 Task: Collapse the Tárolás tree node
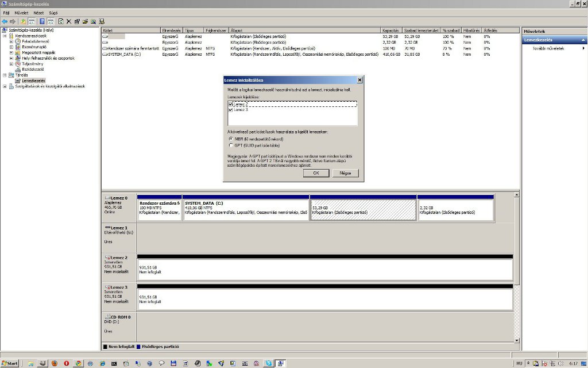[5, 75]
